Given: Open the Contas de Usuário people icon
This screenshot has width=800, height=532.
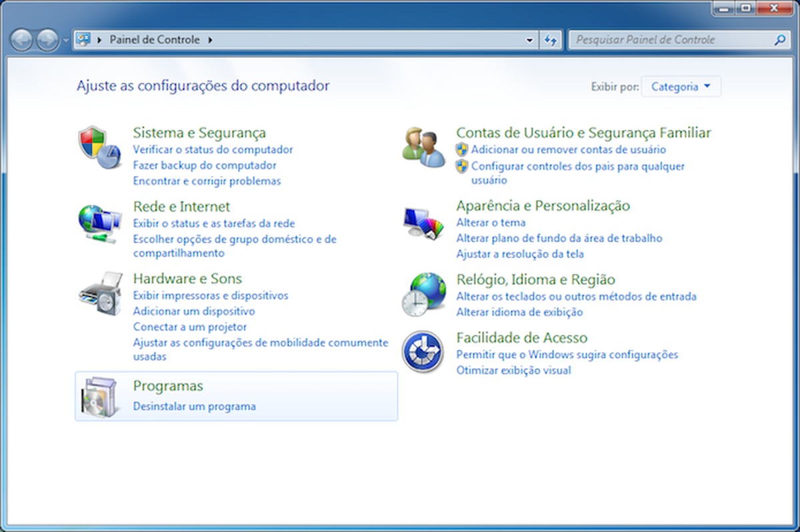Looking at the screenshot, I should pyautogui.click(x=423, y=147).
